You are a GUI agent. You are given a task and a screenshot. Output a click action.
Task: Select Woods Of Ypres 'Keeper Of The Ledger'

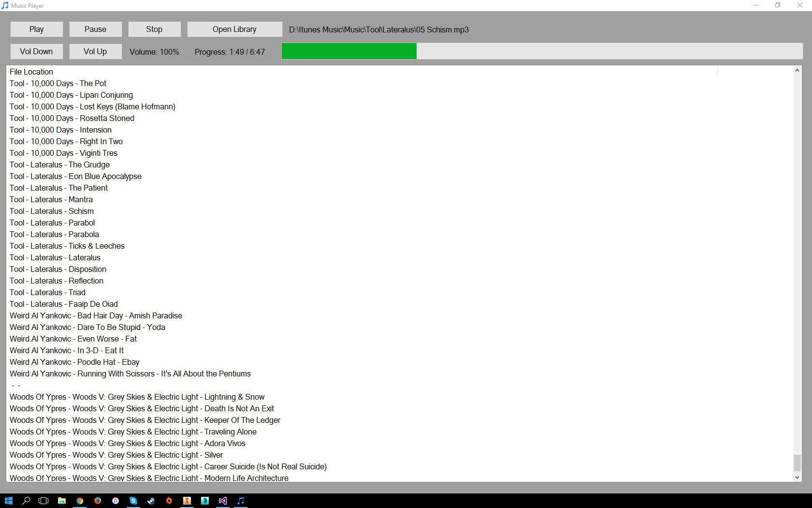145,420
